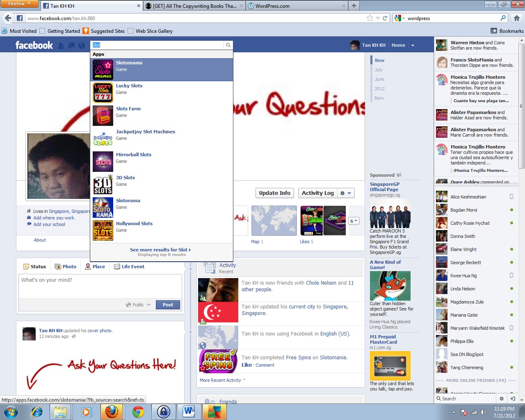Select the Mirrorball Slots icon
Screen dimensions: 525x420
click(x=103, y=162)
